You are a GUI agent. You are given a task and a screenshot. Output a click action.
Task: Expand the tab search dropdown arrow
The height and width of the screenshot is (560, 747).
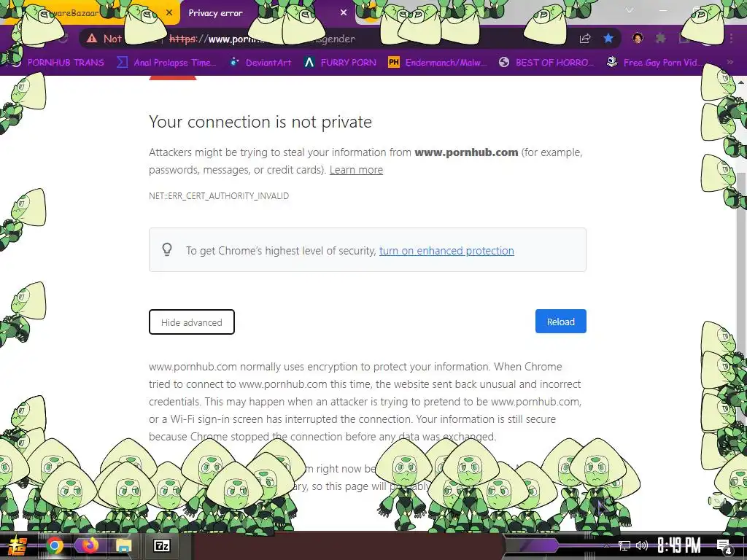click(630, 10)
